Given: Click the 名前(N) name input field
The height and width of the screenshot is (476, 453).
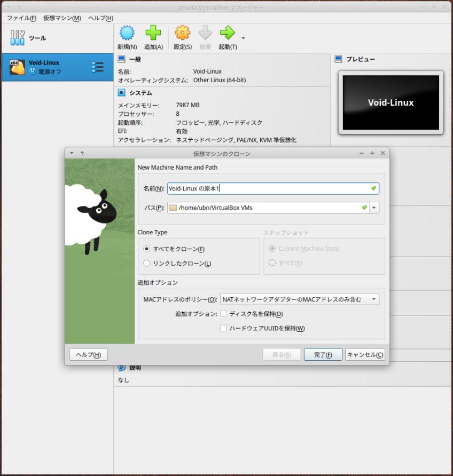Looking at the screenshot, I should tap(273, 188).
